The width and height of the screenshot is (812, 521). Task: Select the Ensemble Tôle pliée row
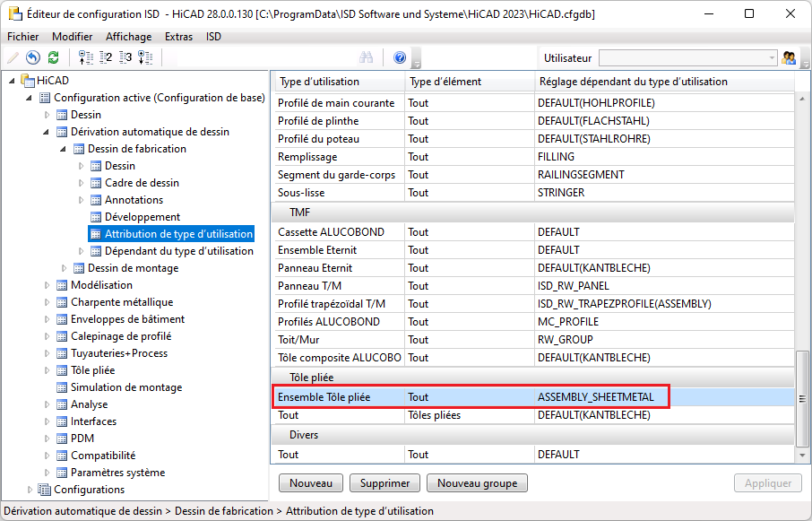coord(533,397)
